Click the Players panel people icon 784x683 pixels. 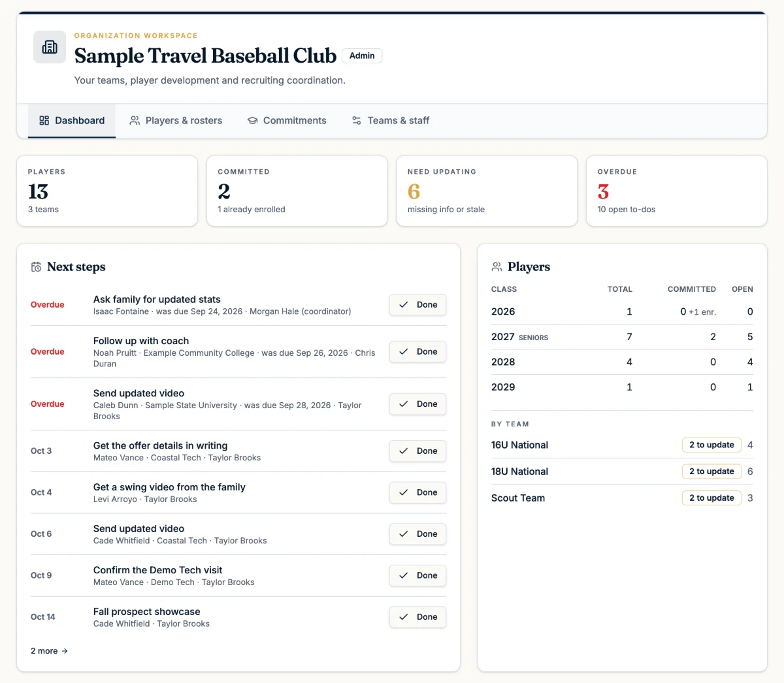497,267
